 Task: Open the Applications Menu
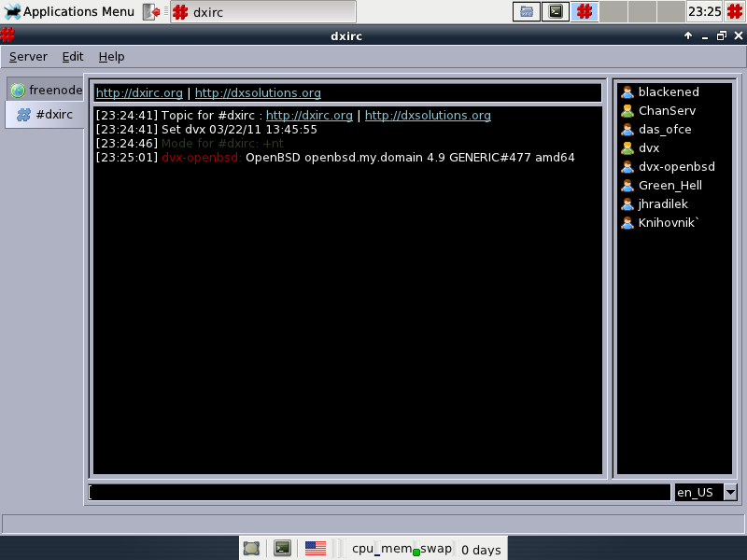point(69,11)
